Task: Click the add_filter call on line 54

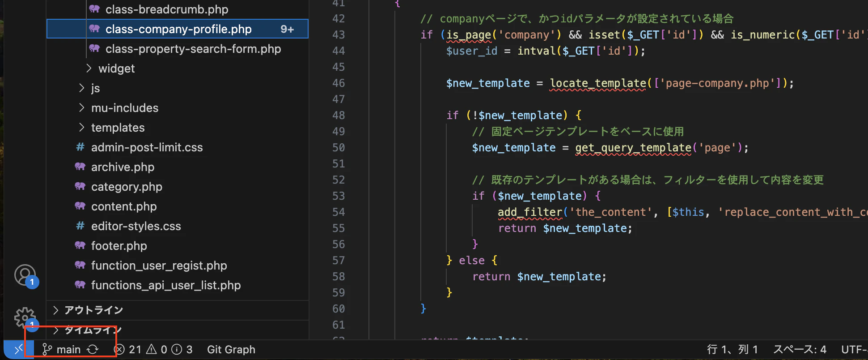Action: [x=530, y=212]
